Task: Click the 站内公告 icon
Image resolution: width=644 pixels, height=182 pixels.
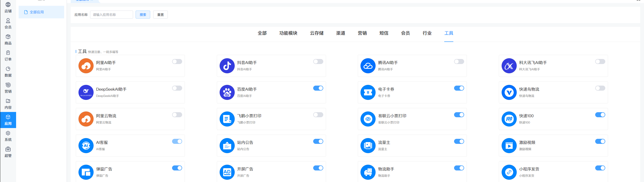Action: point(227,146)
